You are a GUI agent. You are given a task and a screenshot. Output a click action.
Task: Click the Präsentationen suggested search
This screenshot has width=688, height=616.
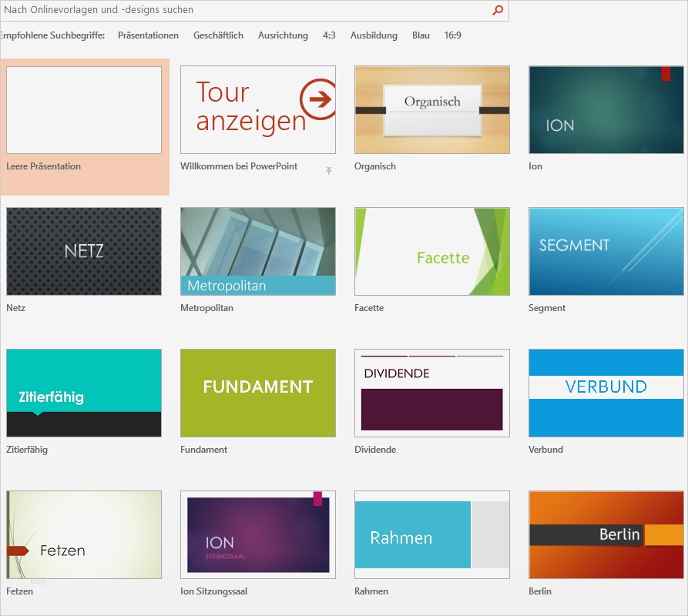(x=148, y=35)
